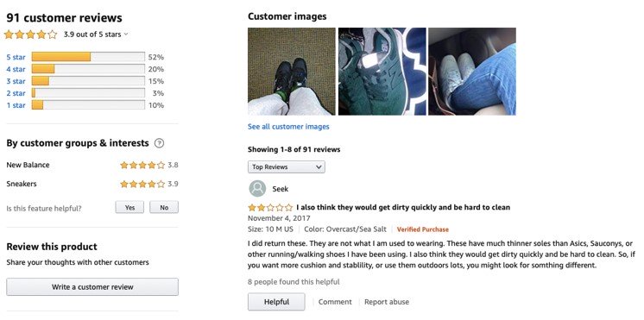Click the No feature helpful button

coord(164,207)
